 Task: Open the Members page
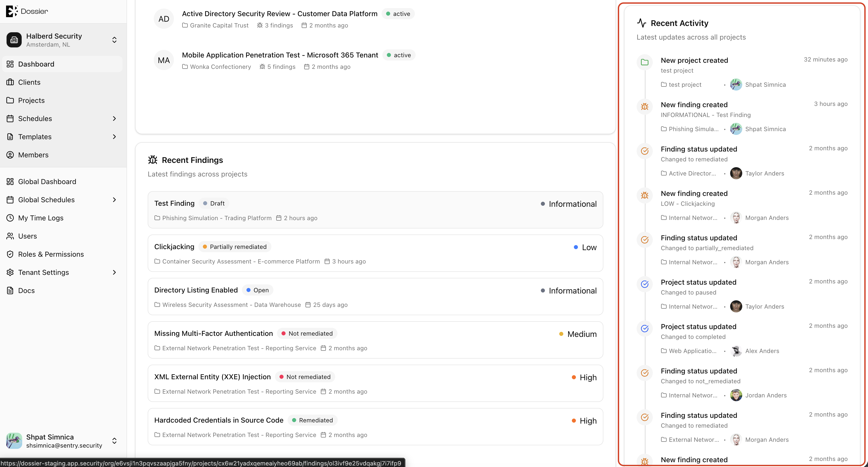(x=62, y=155)
